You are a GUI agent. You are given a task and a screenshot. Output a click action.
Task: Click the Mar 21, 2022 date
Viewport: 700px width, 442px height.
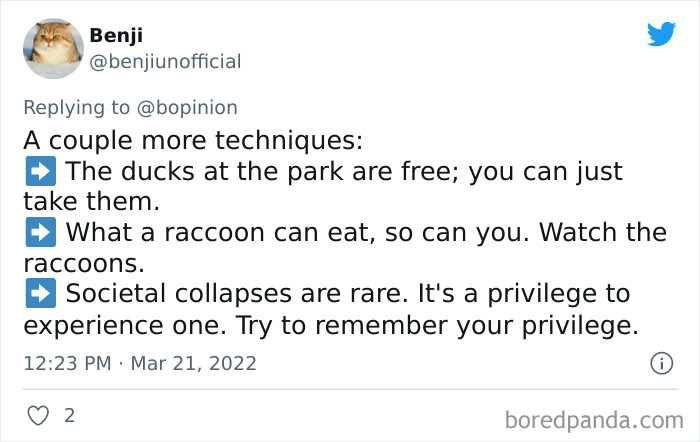point(192,363)
